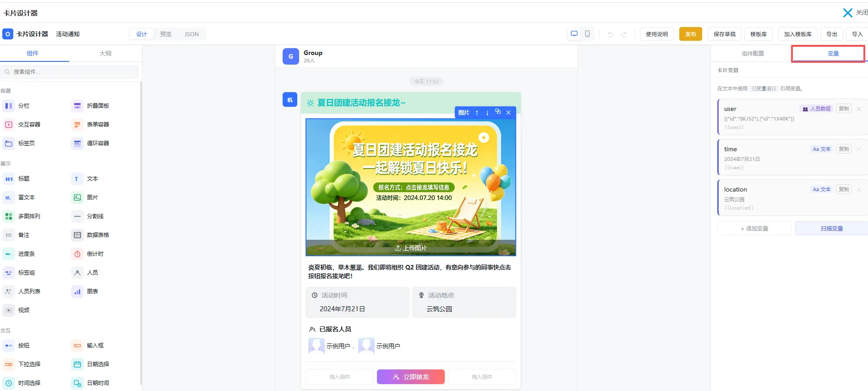Screen dimensions: 868x391
Task: Move the selected image component up
Action: 477,112
